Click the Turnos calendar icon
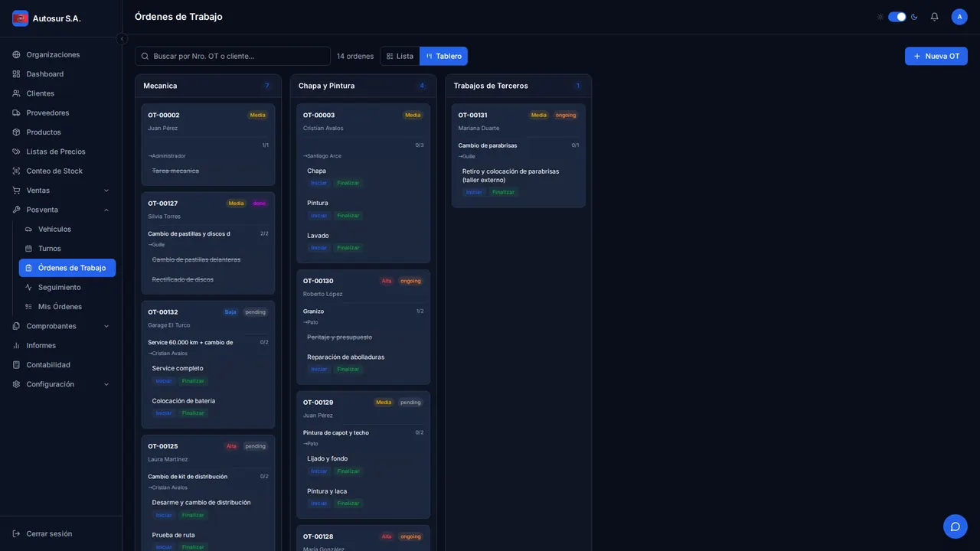980x551 pixels. [x=28, y=249]
